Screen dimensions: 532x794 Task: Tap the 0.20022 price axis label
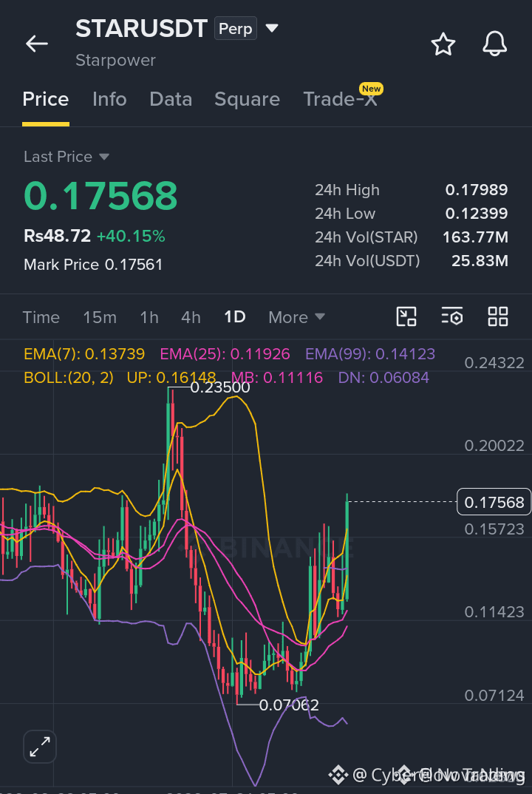494,446
